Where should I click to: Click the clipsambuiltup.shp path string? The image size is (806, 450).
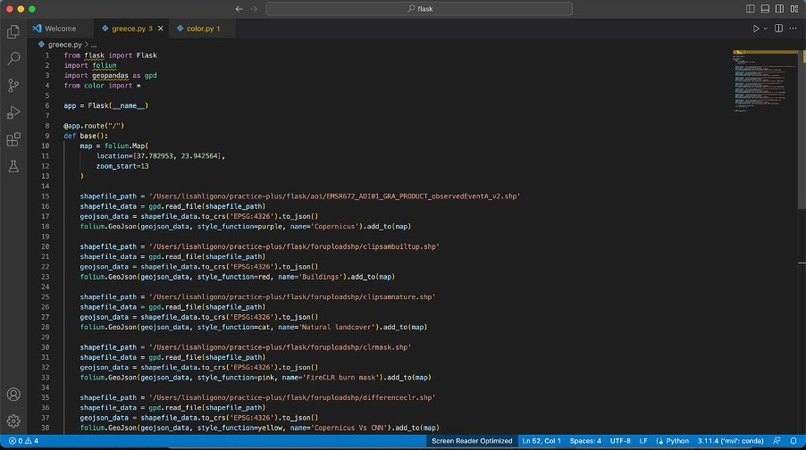click(294, 247)
